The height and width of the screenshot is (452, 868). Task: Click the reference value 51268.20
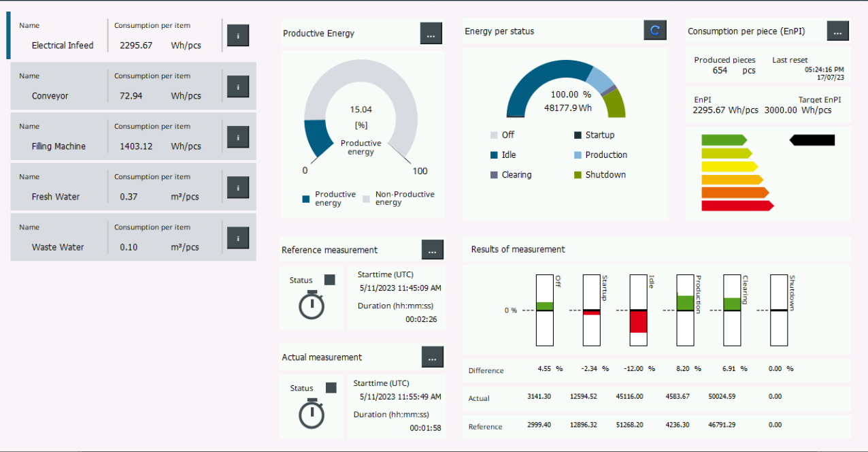pos(629,425)
